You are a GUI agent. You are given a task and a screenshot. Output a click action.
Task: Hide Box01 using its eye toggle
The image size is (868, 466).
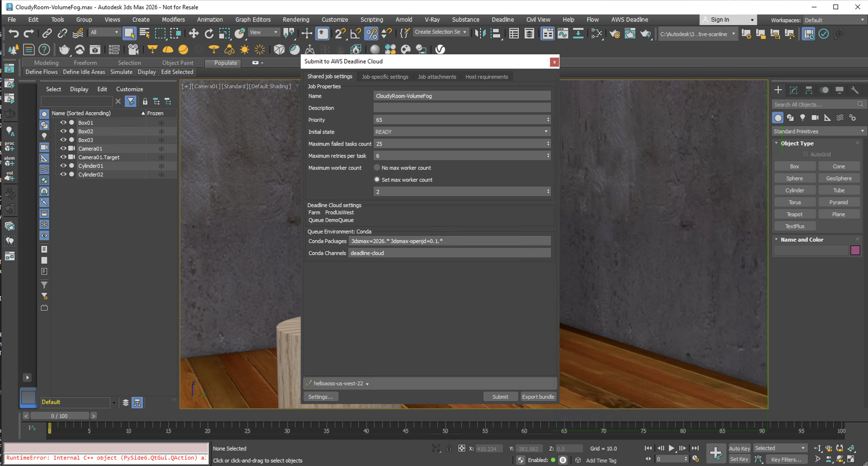coord(63,123)
